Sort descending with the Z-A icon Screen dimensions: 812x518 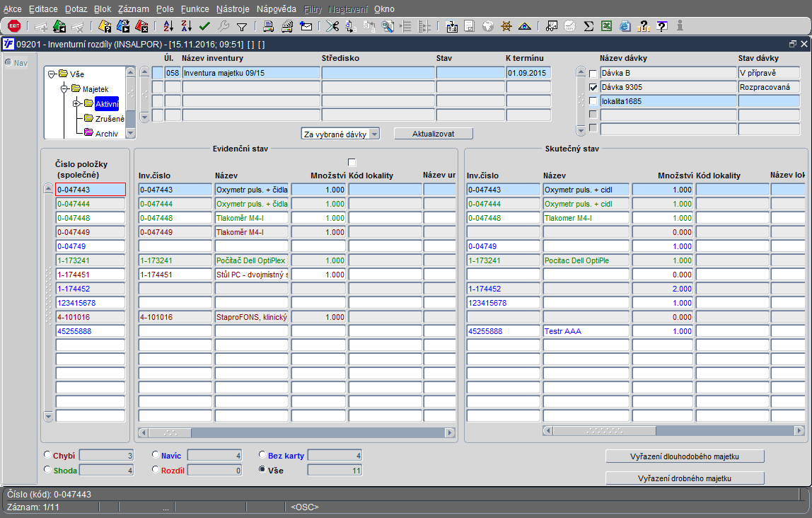coord(187,26)
